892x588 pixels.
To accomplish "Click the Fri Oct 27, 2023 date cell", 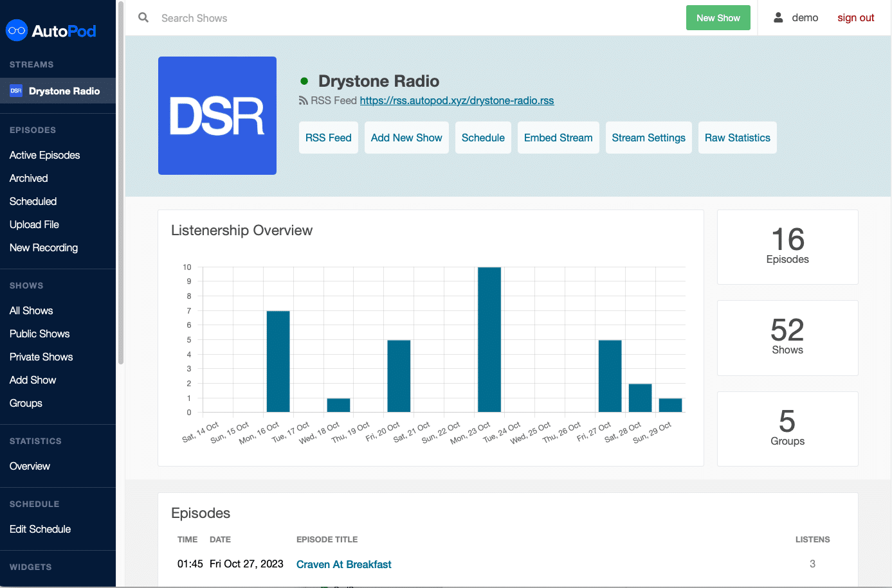I will 246,564.
